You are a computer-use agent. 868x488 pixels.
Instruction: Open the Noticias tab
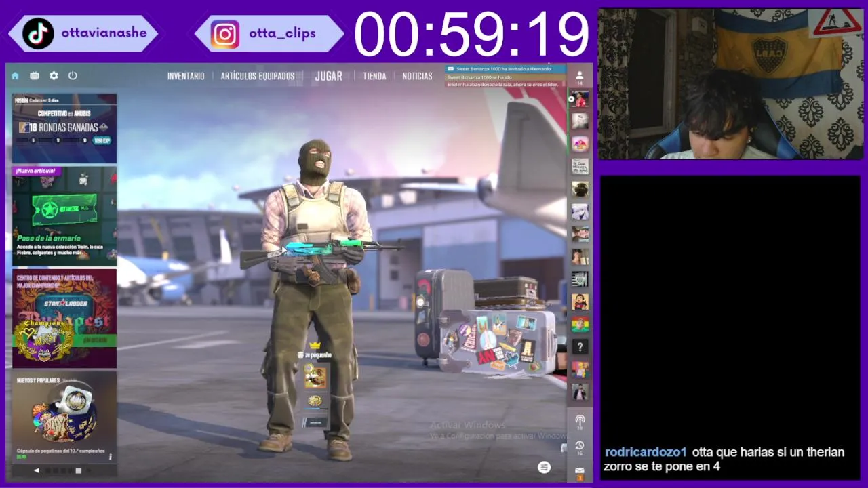point(417,76)
